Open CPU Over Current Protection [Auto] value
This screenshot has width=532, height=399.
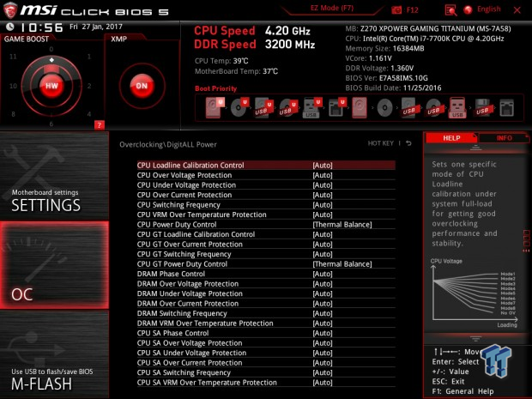(x=323, y=195)
